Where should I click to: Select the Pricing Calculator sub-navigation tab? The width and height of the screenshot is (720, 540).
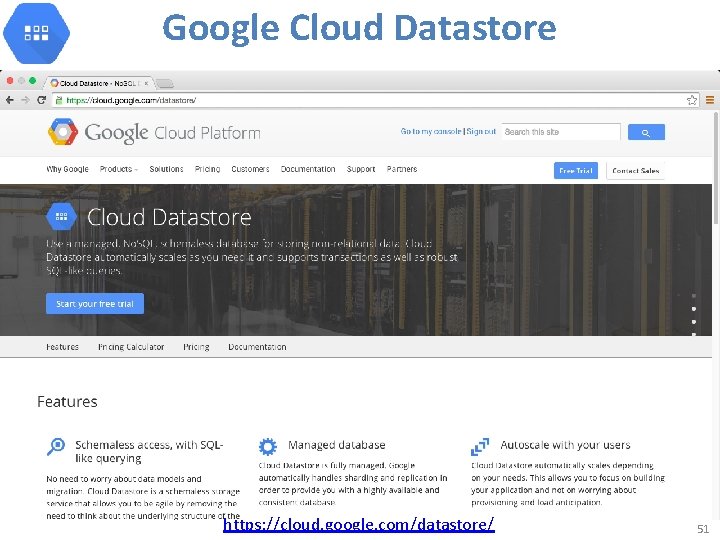tap(131, 347)
